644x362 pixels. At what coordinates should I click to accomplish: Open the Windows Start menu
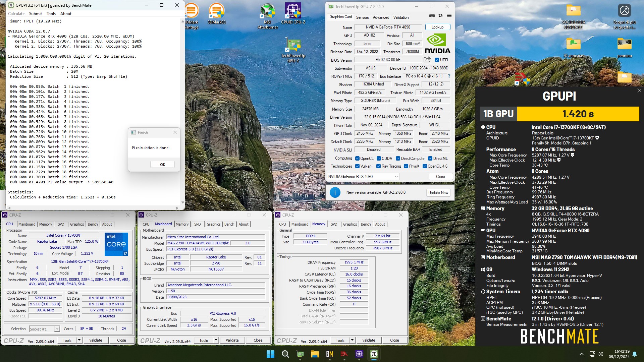[x=270, y=354]
